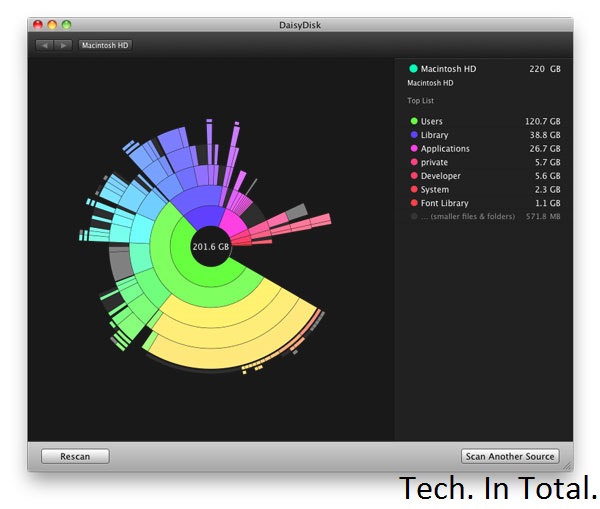Click the 38.8 GB size value
Screen dimensions: 600x509
545,135
